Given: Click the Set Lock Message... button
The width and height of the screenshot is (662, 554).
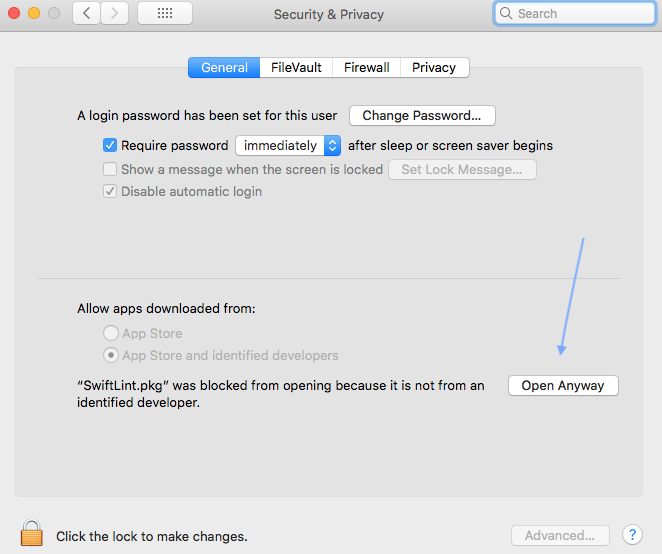Looking at the screenshot, I should [462, 169].
